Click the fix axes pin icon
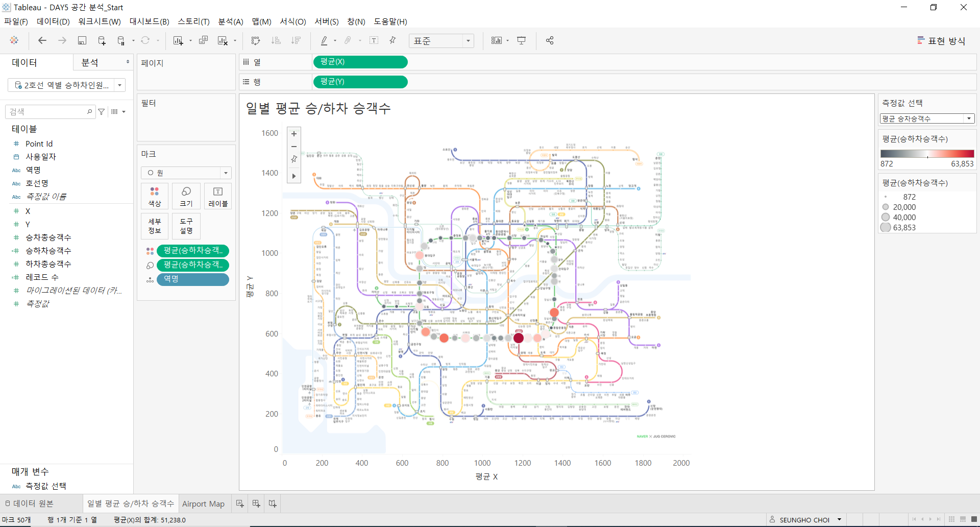This screenshot has height=527, width=980. pos(393,40)
